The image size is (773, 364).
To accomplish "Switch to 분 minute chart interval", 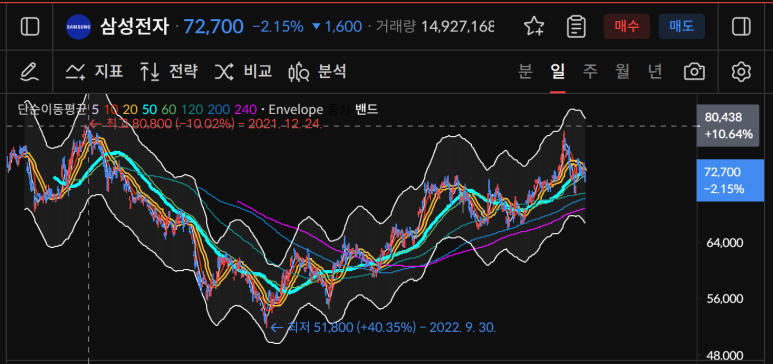I will [526, 72].
